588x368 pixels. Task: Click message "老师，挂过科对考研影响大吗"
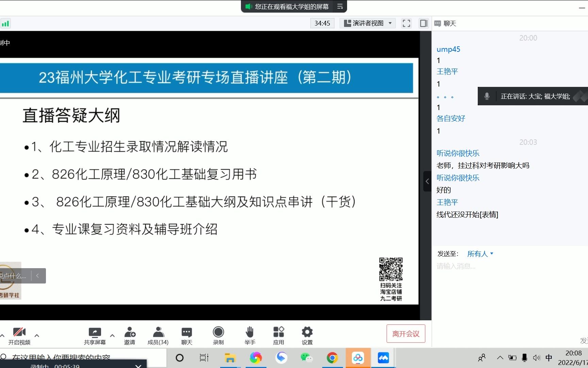[483, 166]
